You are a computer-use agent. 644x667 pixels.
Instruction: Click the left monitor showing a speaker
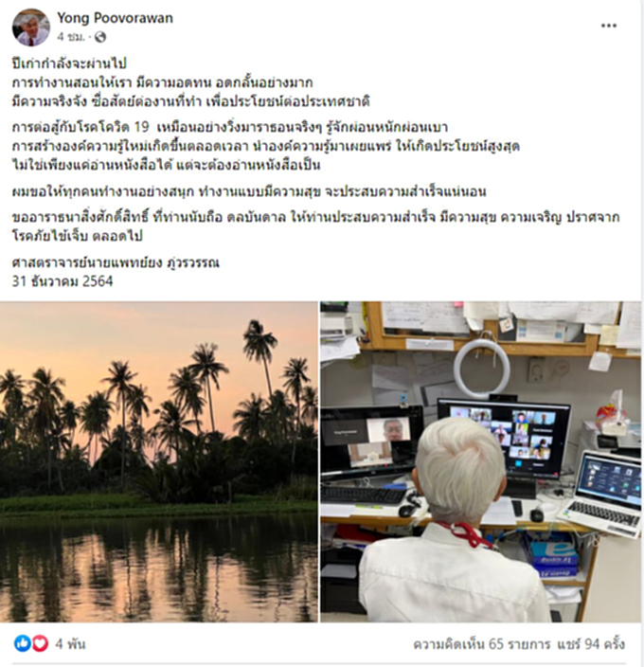(371, 443)
